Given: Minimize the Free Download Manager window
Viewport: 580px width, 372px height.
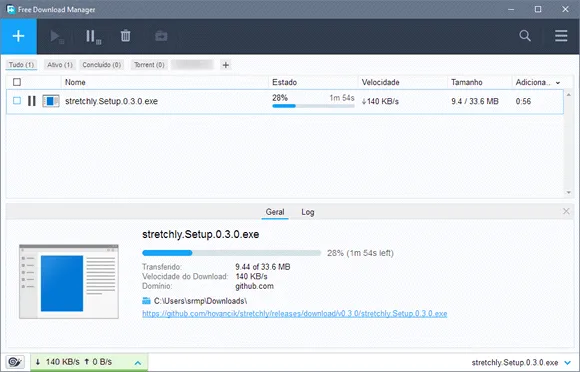Looking at the screenshot, I should 511,9.
